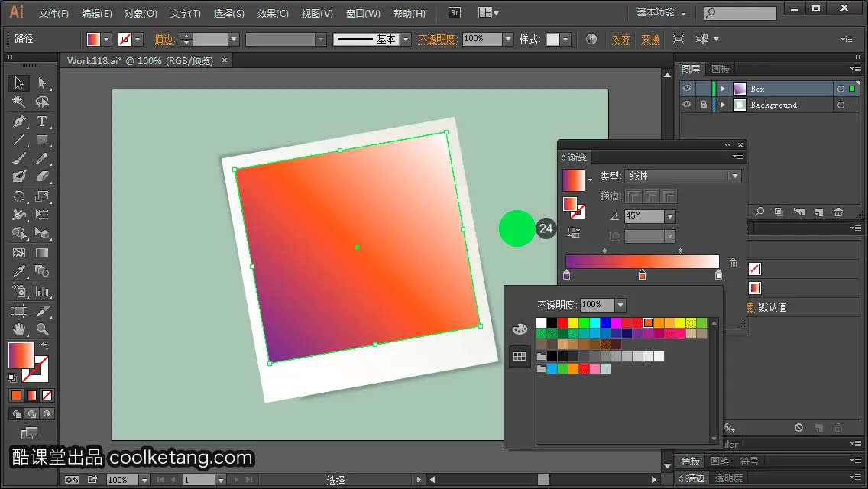Select the Pencil tool
The height and width of the screenshot is (489, 868).
[x=42, y=158]
